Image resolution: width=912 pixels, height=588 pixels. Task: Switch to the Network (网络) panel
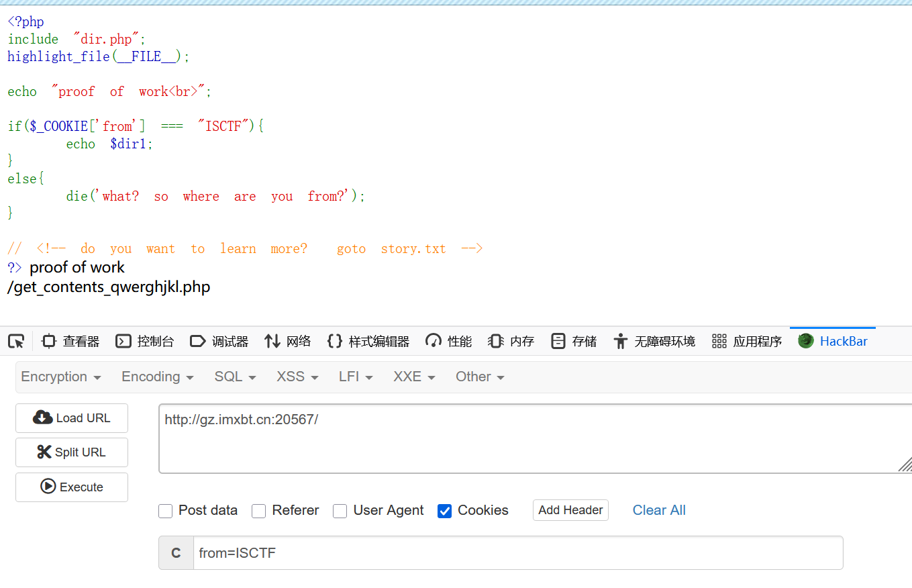(x=288, y=341)
